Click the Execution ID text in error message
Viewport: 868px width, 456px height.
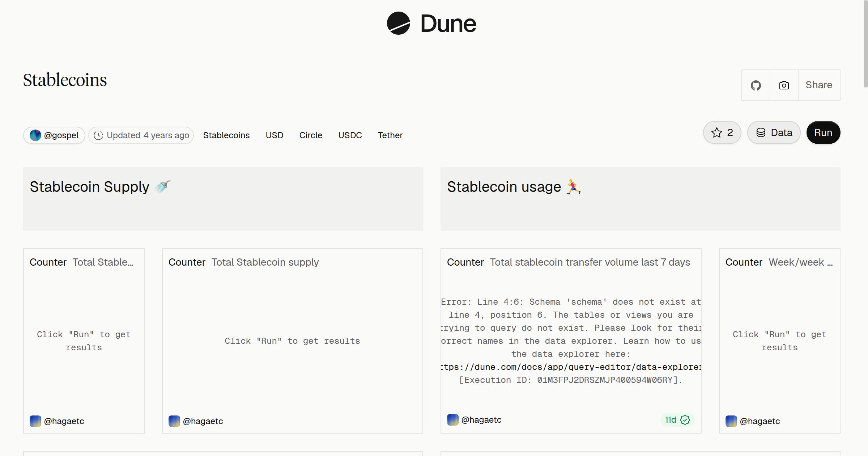click(x=571, y=380)
